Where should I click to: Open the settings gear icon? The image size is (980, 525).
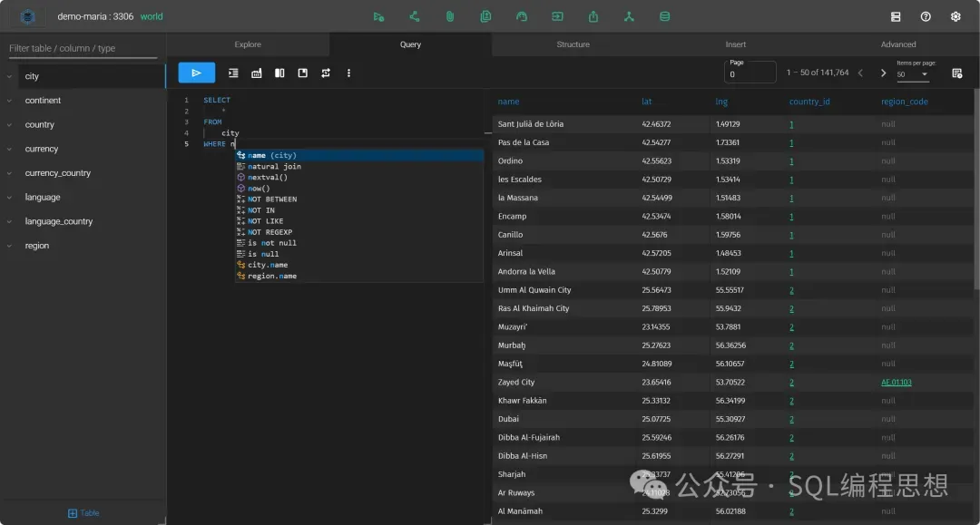tap(955, 17)
